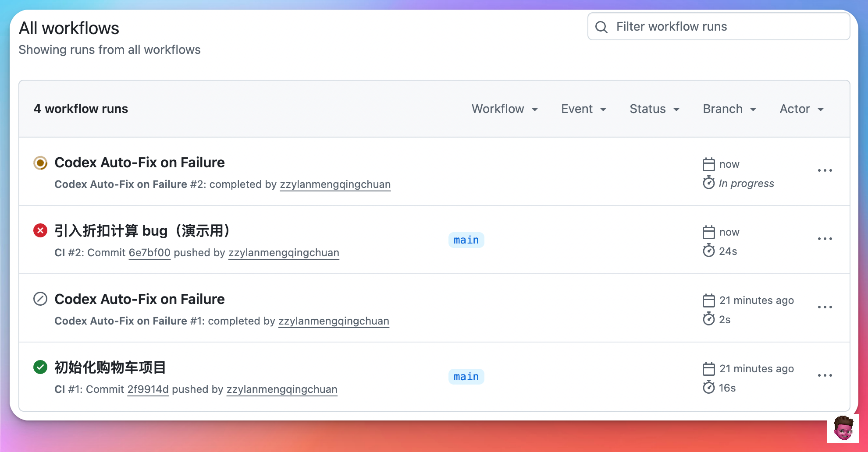Open commit 2f9914d link

point(148,389)
